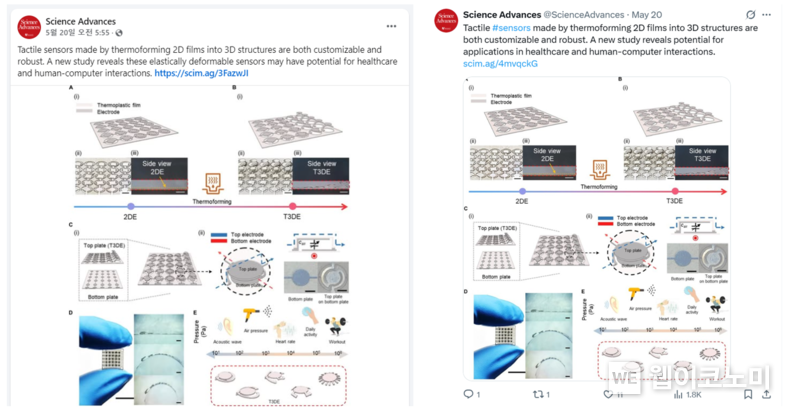View the 1.8K analytics bar-chart icon
The height and width of the screenshot is (413, 790).
(678, 394)
